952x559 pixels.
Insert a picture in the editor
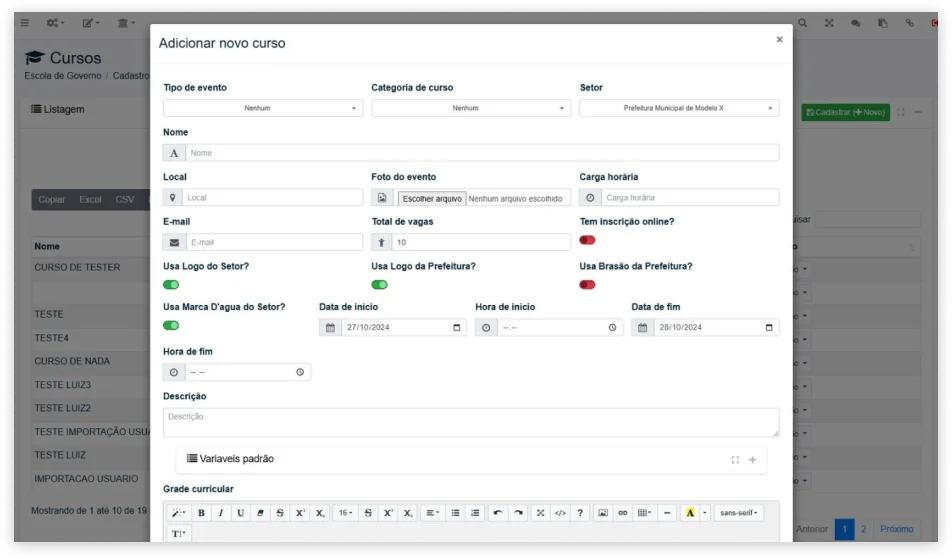603,513
